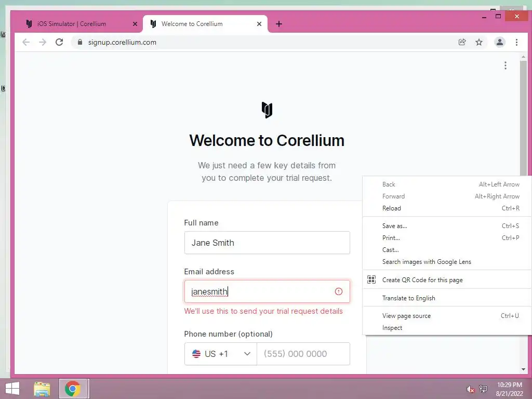The height and width of the screenshot is (399, 532).
Task: Click the US flag icon
Action: pos(196,354)
